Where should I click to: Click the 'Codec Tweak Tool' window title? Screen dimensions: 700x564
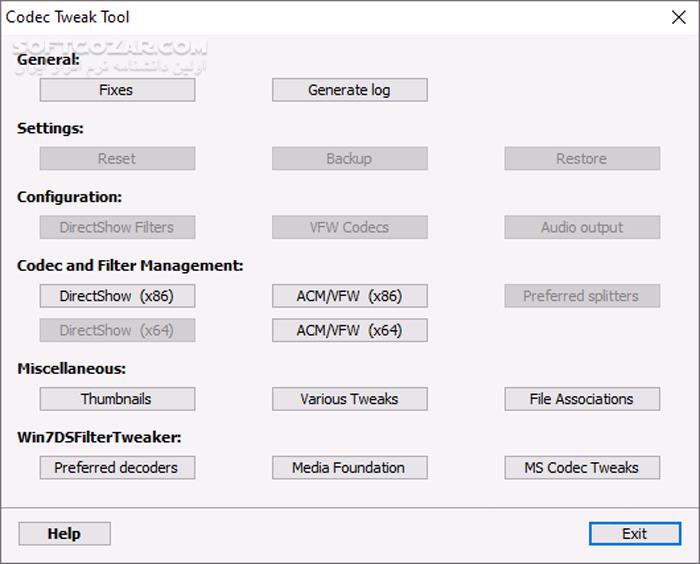pyautogui.click(x=67, y=17)
